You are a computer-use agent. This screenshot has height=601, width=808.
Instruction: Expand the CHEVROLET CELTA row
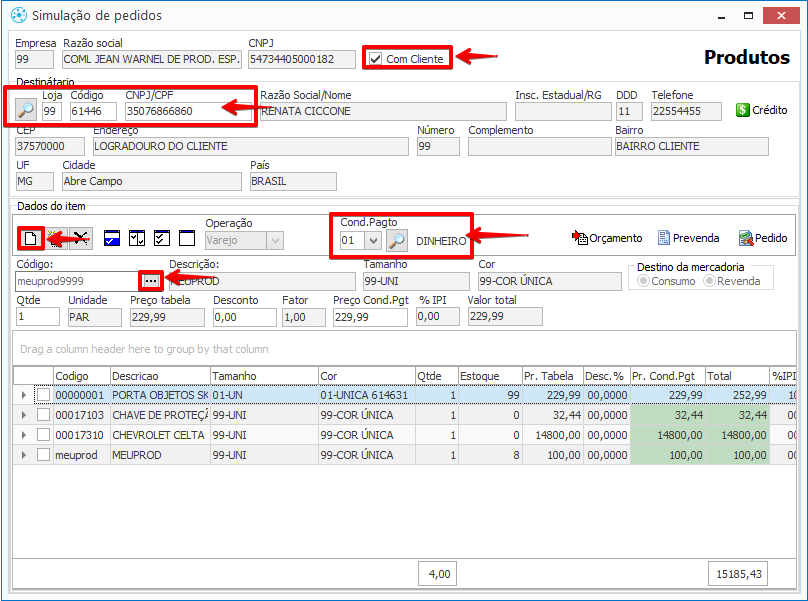point(24,435)
